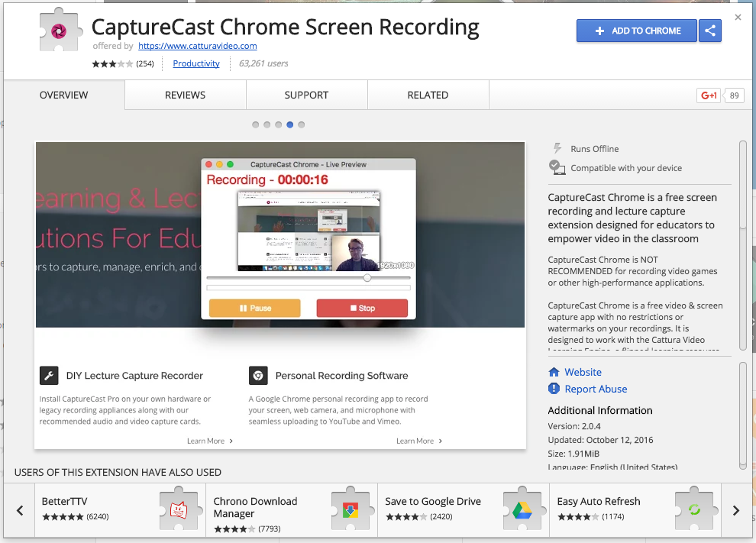Click the red close dot in Live Preview
This screenshot has height=543, width=756.
coord(209,164)
